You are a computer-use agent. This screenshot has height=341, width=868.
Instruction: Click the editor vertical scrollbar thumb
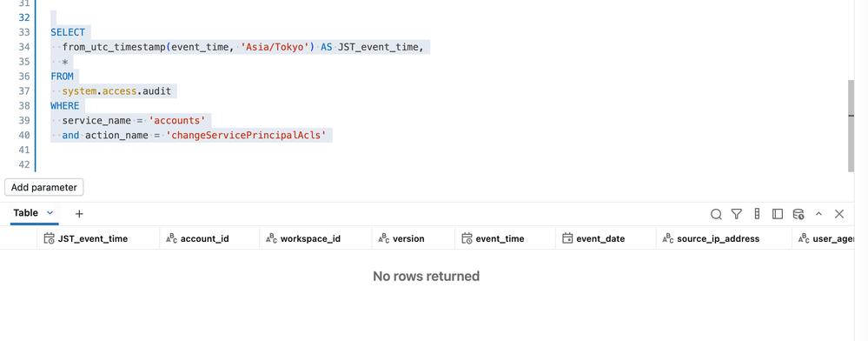851,126
